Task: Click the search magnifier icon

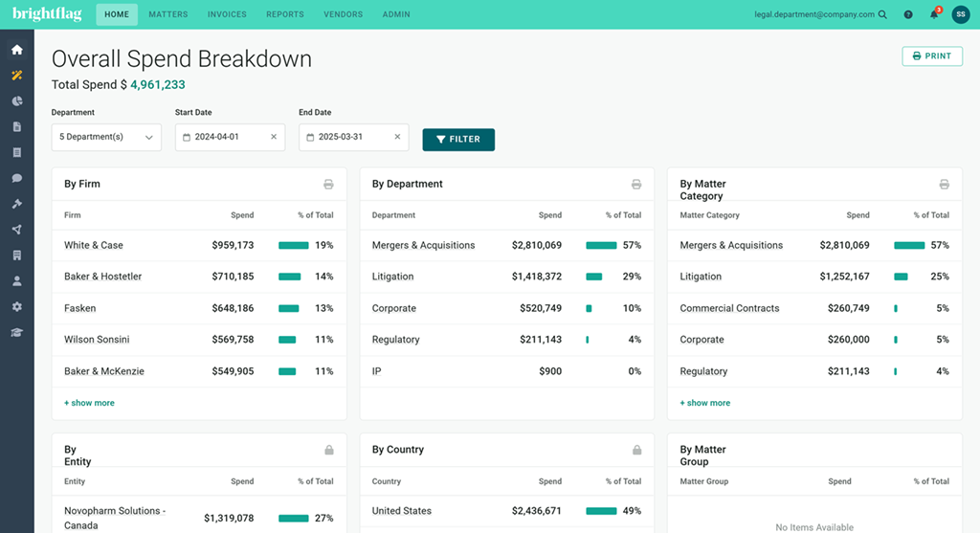Action: [882, 14]
